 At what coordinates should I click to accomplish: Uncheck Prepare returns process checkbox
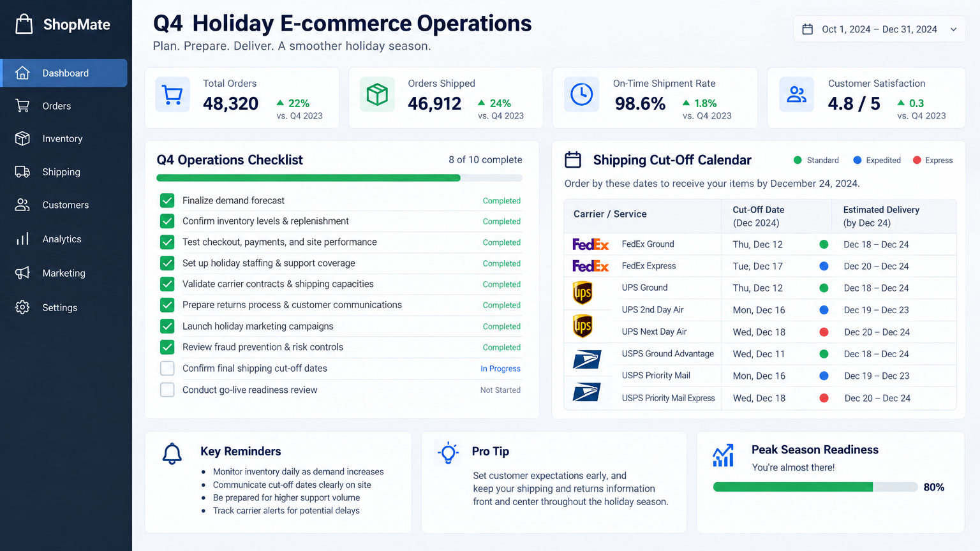point(167,305)
